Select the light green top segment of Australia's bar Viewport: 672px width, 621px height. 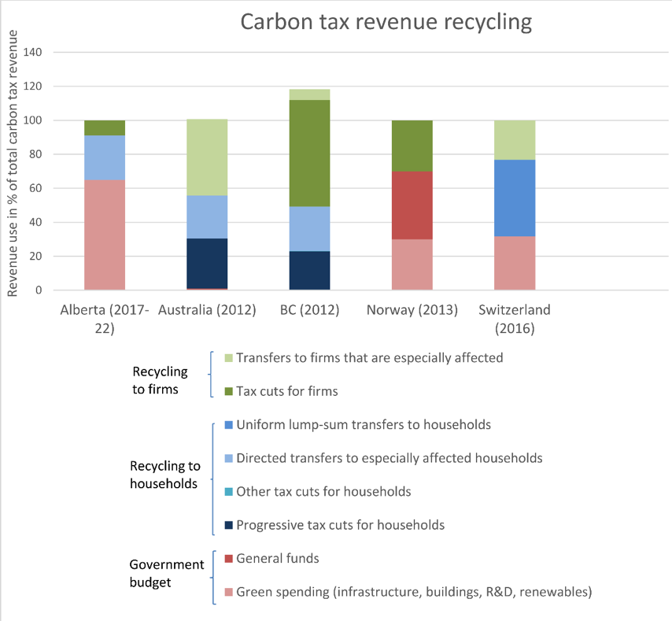coord(207,157)
